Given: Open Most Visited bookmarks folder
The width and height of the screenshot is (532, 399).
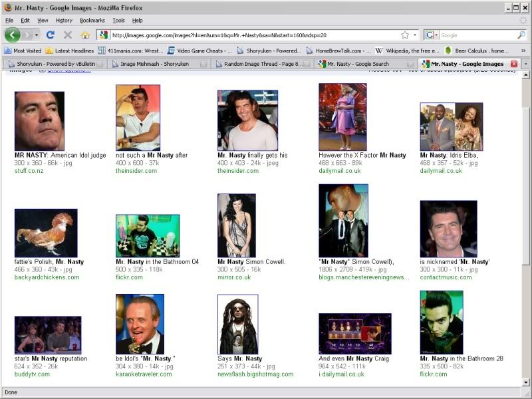Looking at the screenshot, I should (23, 51).
